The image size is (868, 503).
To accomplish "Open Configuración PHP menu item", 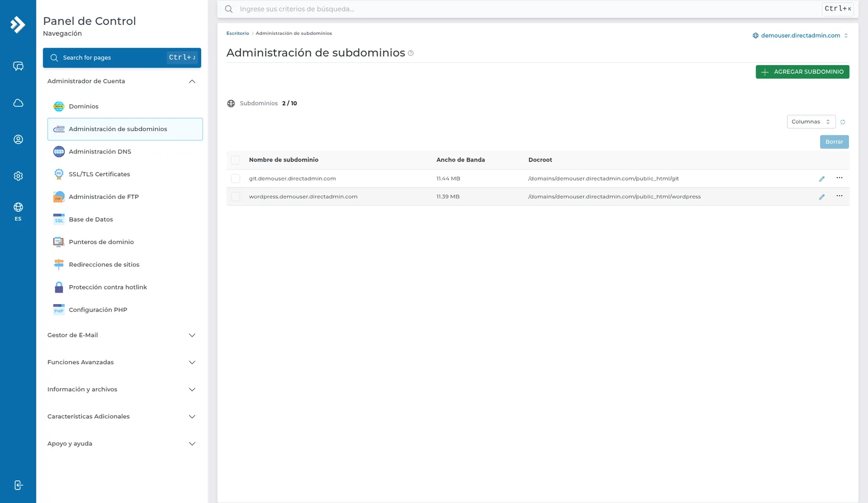I will click(125, 310).
